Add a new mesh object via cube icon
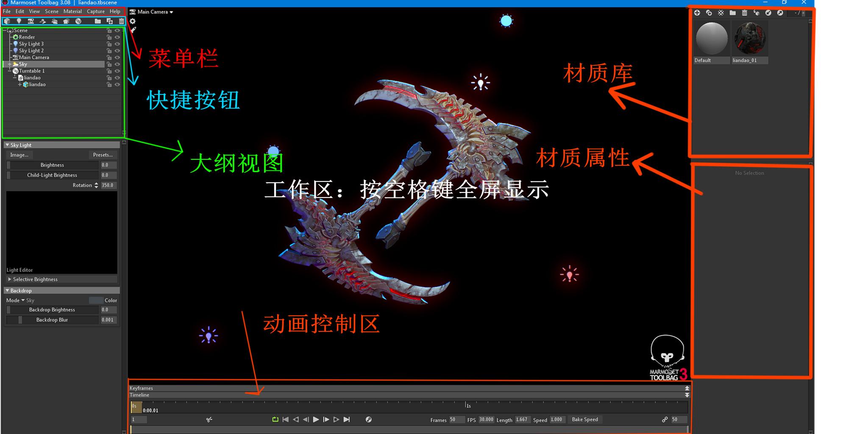Image resolution: width=868 pixels, height=434 pixels. (x=7, y=21)
